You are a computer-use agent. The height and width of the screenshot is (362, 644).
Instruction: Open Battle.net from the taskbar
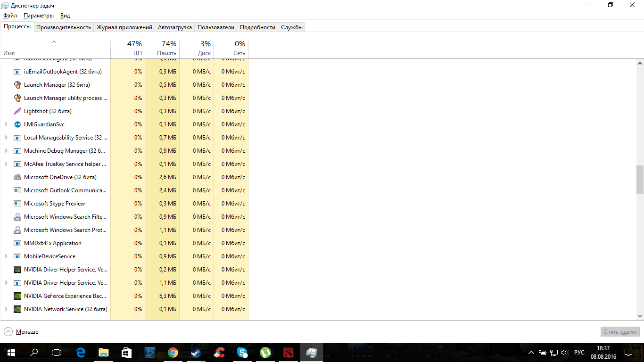[x=149, y=352]
